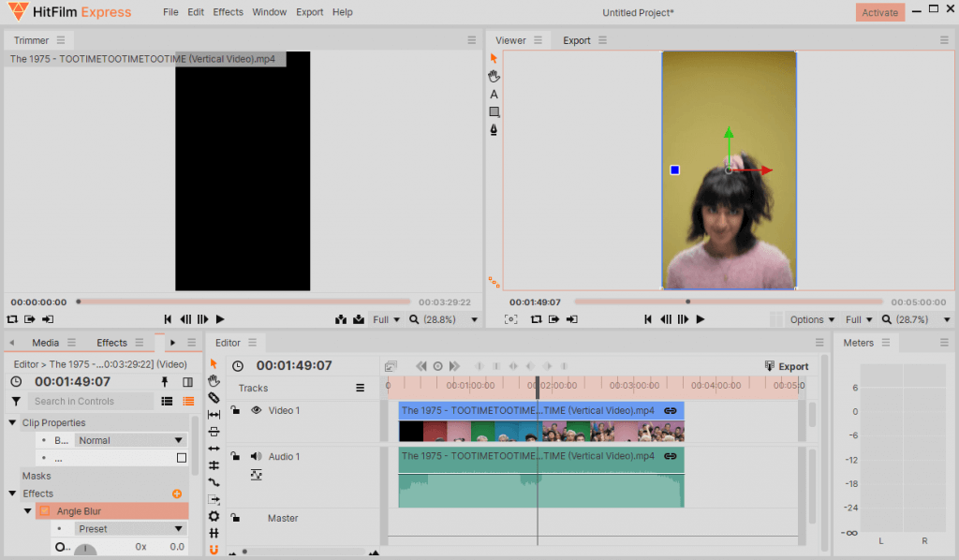The width and height of the screenshot is (959, 560).
Task: Click the Trimmer insert clip icon
Action: point(341,319)
